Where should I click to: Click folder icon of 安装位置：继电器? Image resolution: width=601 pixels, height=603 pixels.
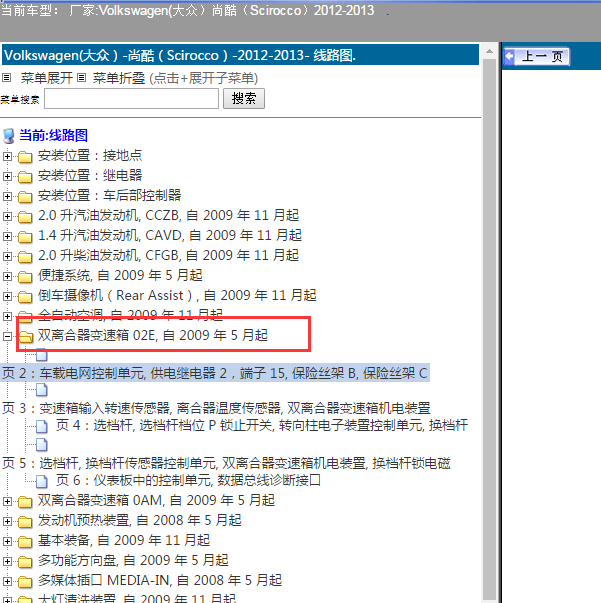click(25, 177)
